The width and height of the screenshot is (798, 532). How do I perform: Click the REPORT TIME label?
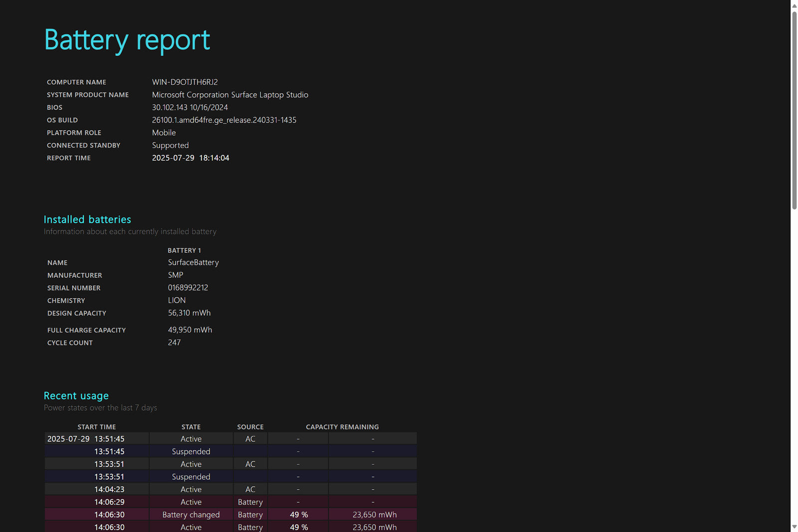coord(69,158)
